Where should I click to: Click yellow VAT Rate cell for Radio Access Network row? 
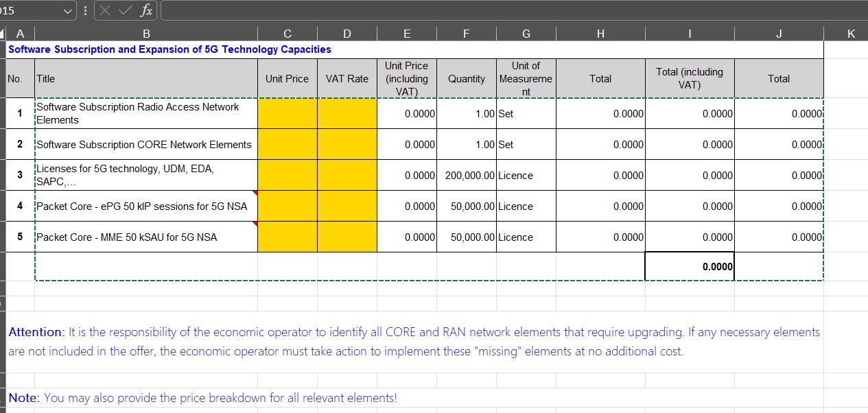[x=347, y=113]
